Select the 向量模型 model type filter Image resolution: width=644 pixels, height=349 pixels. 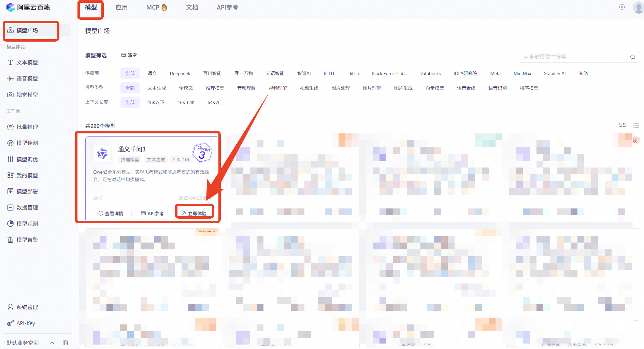pyautogui.click(x=435, y=88)
